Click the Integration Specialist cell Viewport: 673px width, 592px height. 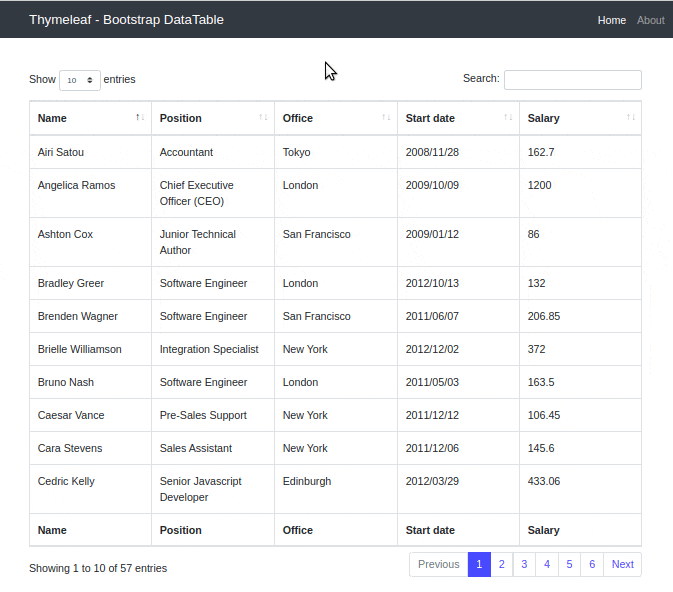coord(213,349)
